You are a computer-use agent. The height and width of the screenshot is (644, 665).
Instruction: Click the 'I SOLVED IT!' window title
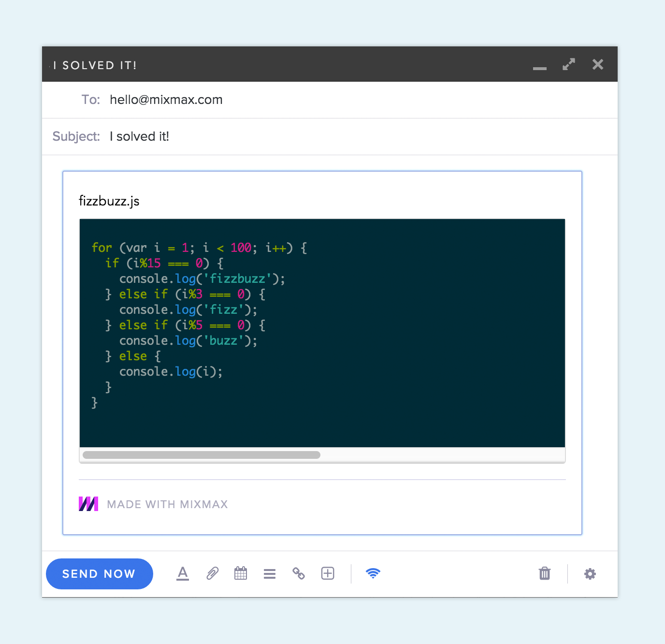pos(95,65)
